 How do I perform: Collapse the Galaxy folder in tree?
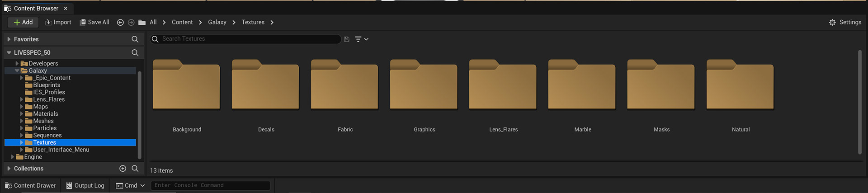(17, 71)
